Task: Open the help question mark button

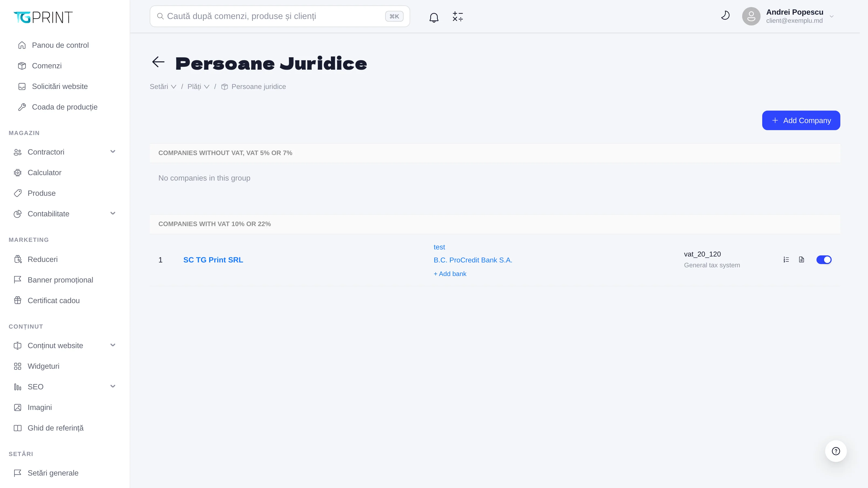Action: (x=836, y=451)
